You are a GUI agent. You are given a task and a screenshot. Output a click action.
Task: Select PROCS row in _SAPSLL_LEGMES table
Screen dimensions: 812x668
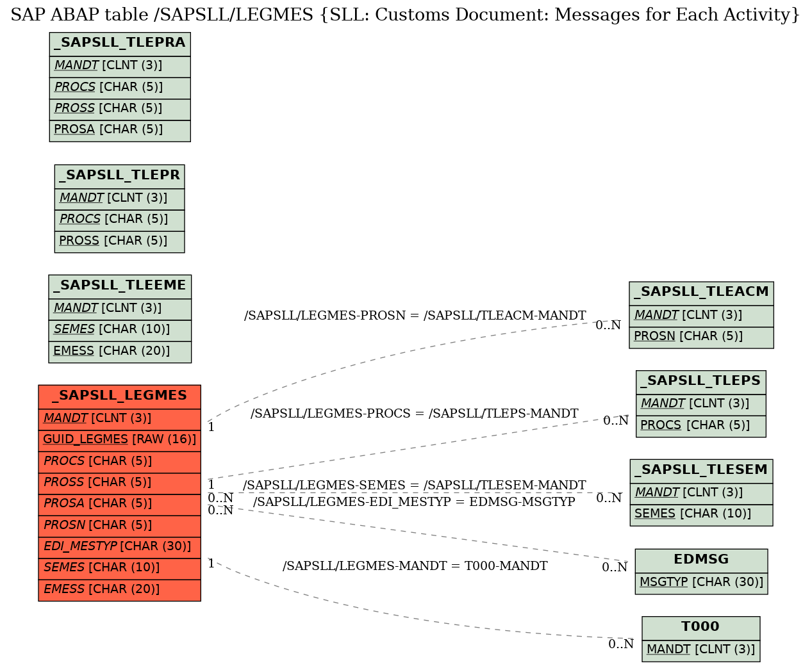120,462
